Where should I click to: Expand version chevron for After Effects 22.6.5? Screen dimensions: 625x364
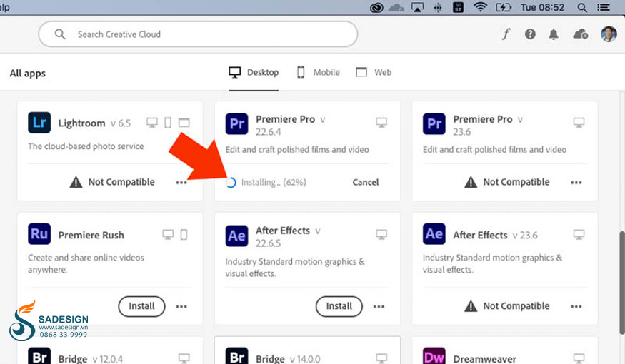318,231
